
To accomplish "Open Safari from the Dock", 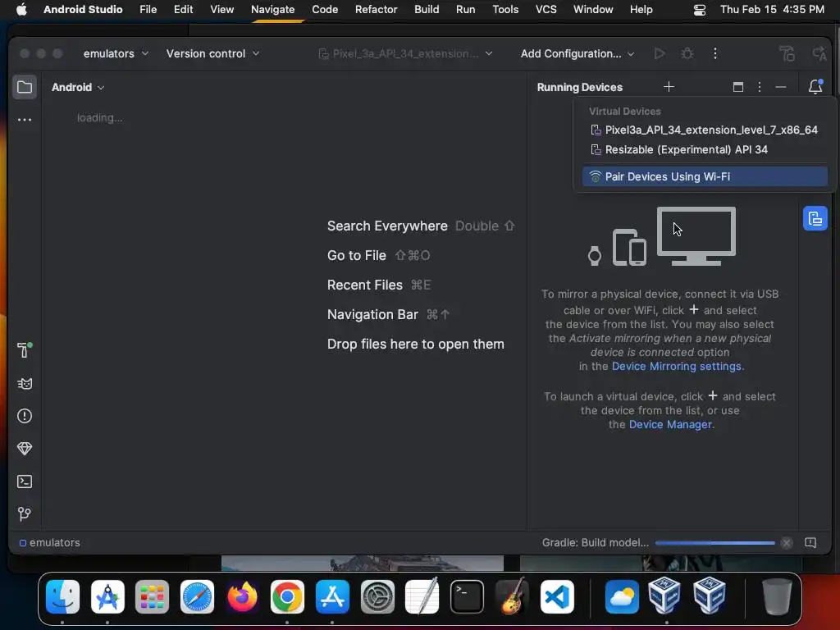I will pos(197,597).
